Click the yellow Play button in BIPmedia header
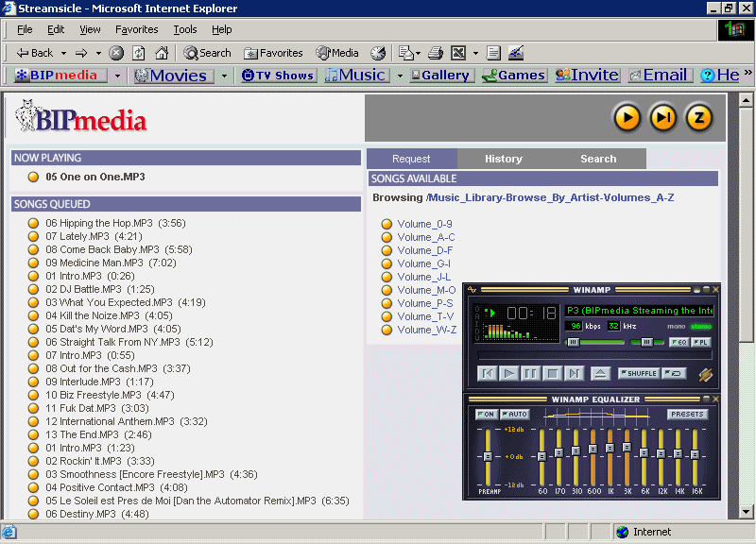The image size is (756, 544). [627, 117]
